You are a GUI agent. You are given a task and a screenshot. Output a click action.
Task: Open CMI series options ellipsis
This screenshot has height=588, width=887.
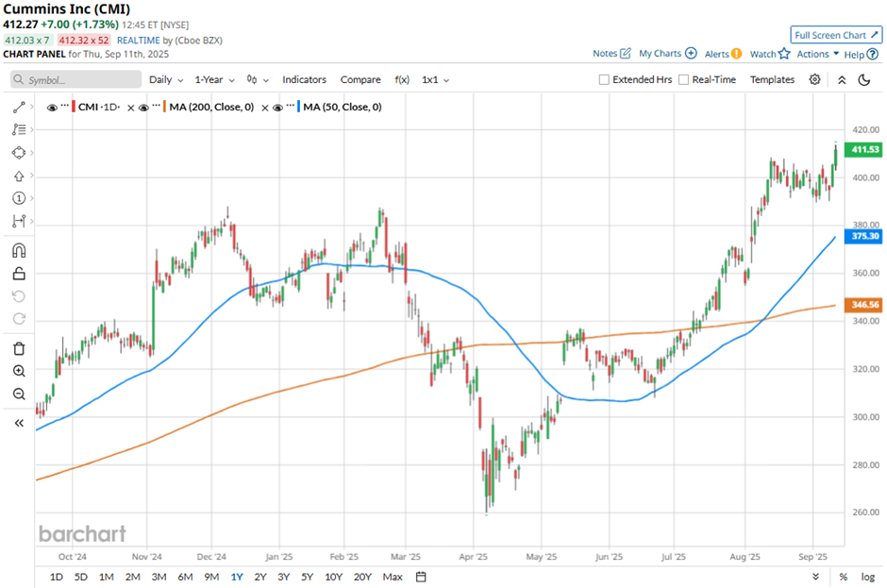click(x=65, y=106)
